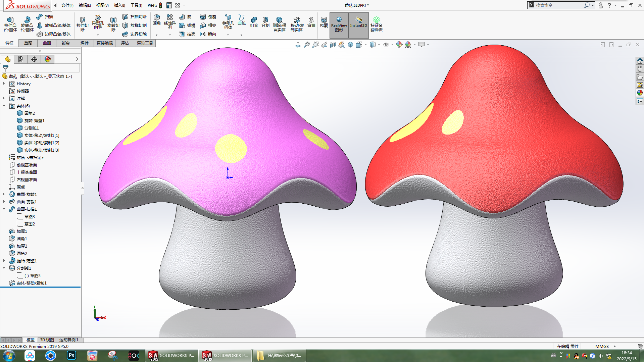This screenshot has width=644, height=362.
Task: Open the 曲线 curves dropdown arrow
Action: click(242, 35)
